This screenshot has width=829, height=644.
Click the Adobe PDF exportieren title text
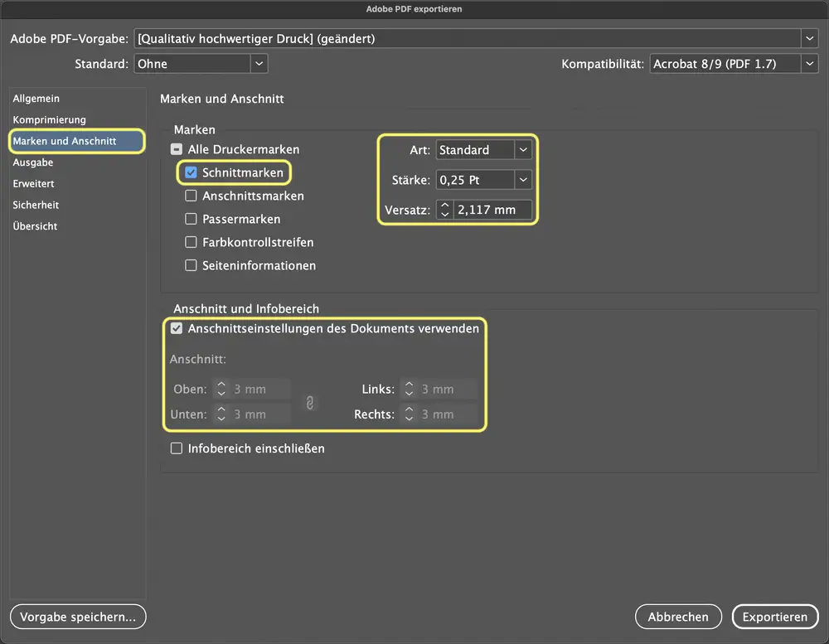pos(414,9)
